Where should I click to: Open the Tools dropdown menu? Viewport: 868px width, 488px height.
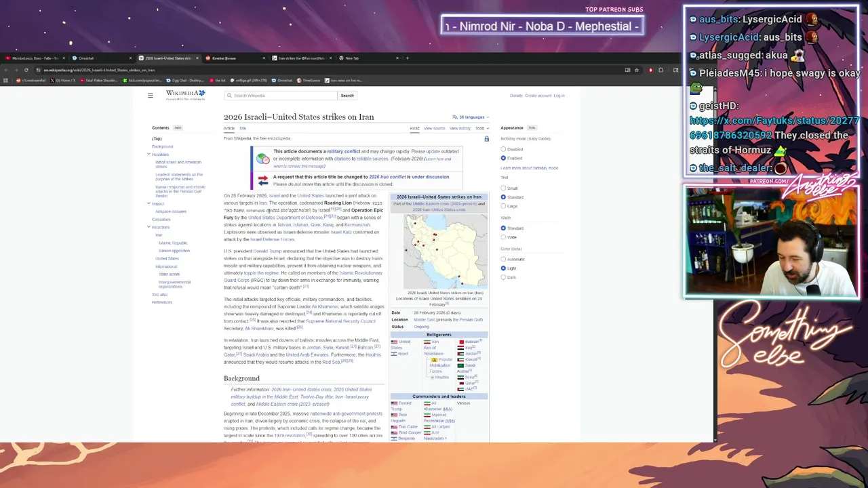[481, 128]
